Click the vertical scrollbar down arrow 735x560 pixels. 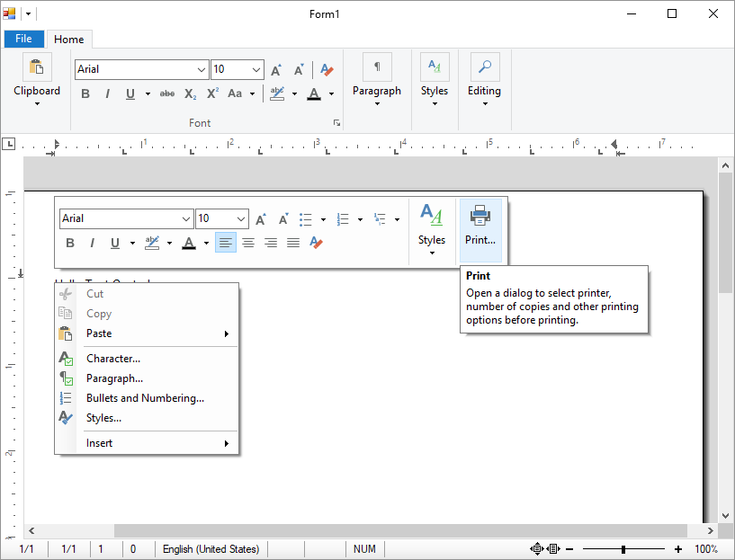tap(726, 516)
